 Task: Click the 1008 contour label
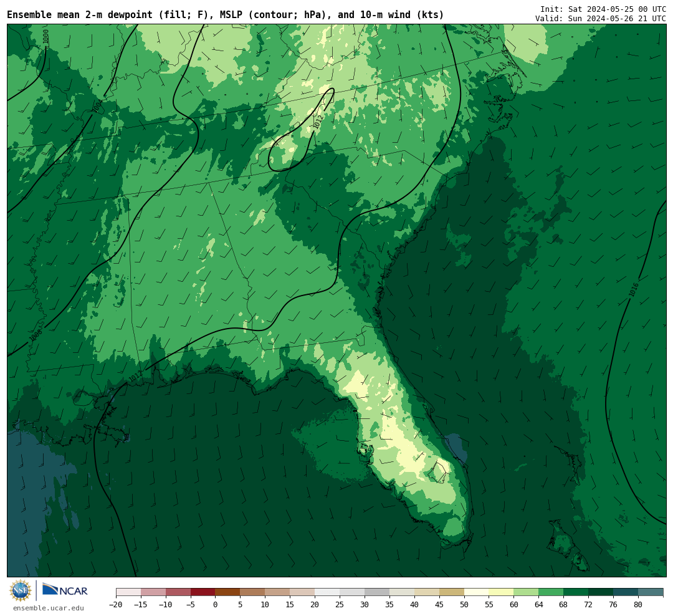click(36, 335)
